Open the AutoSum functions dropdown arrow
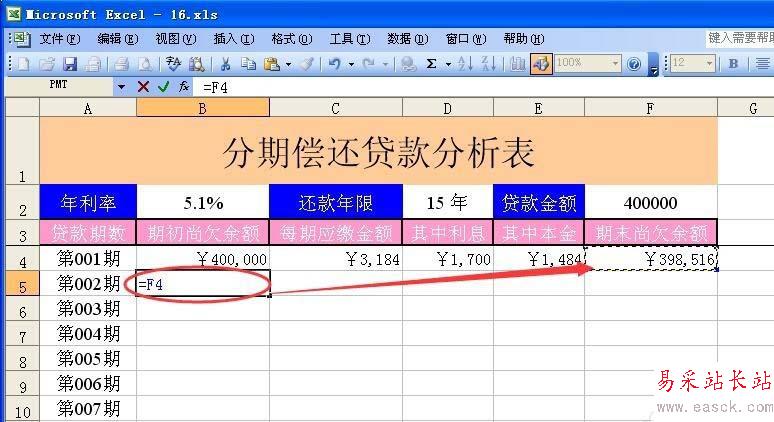The width and height of the screenshot is (774, 422). [x=448, y=64]
